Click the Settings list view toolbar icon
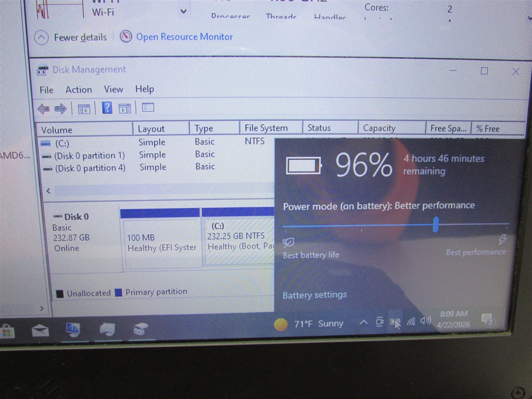This screenshot has width=532, height=399. (x=148, y=107)
